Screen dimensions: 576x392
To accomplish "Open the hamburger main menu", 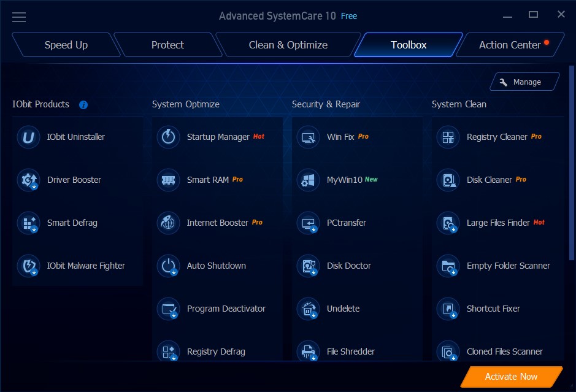I will (x=19, y=17).
